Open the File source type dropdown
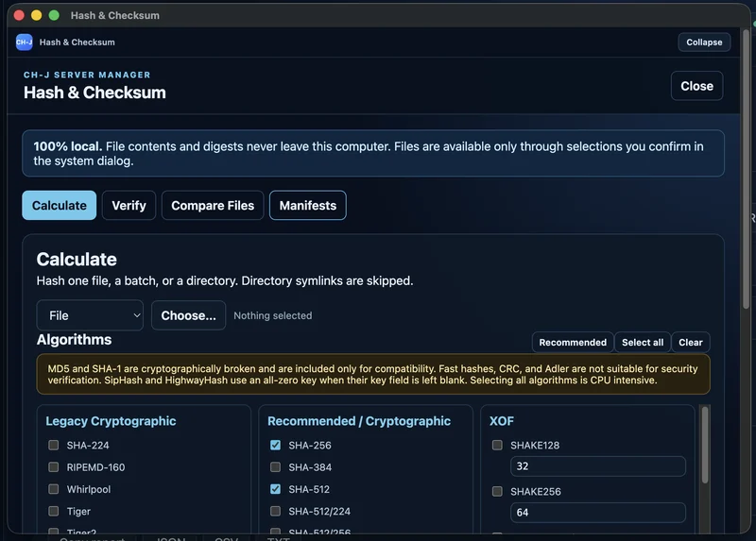756x541 pixels. pos(90,315)
